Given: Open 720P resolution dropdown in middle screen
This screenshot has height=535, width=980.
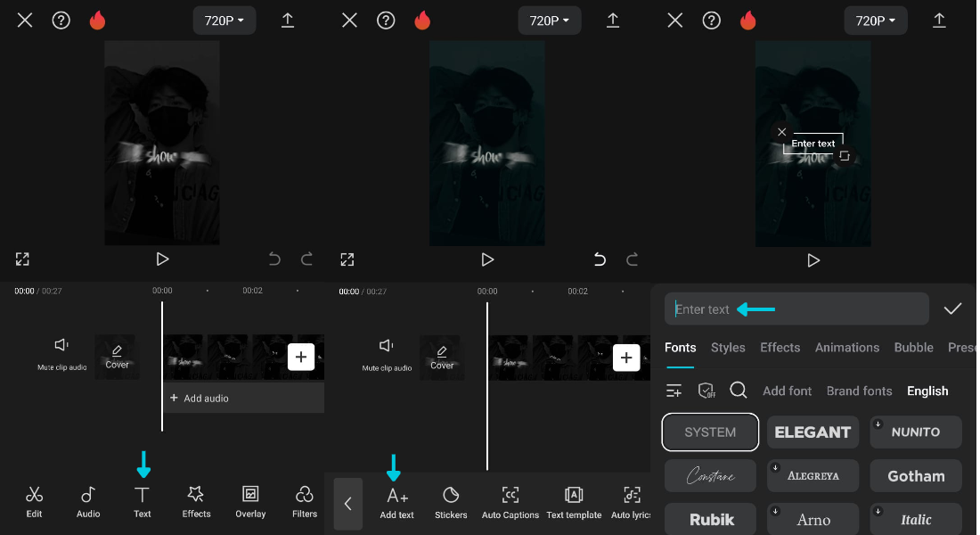Looking at the screenshot, I should 550,21.
